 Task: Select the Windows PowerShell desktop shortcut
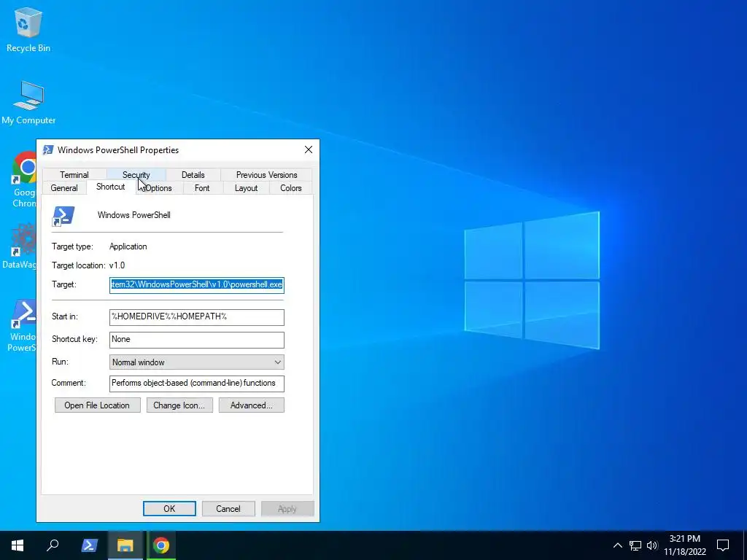[x=23, y=326]
